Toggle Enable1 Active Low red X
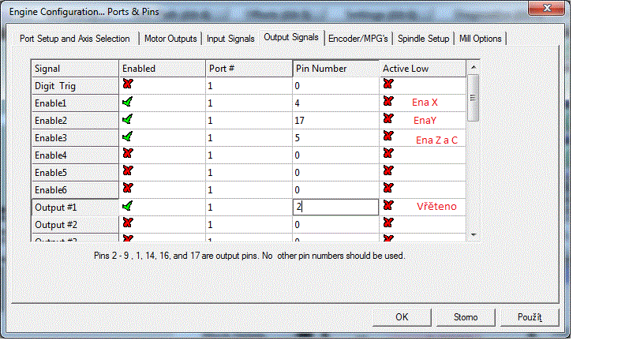644x363 pixels. point(388,102)
